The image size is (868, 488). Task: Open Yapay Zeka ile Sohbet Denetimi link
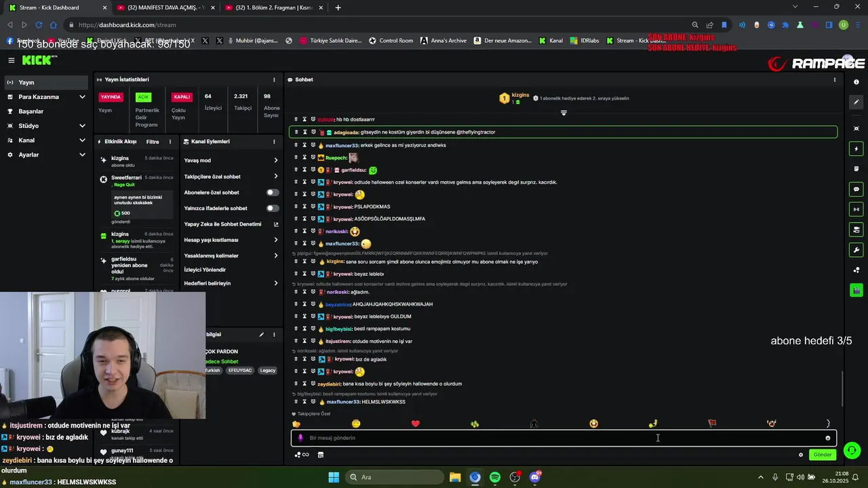(231, 224)
